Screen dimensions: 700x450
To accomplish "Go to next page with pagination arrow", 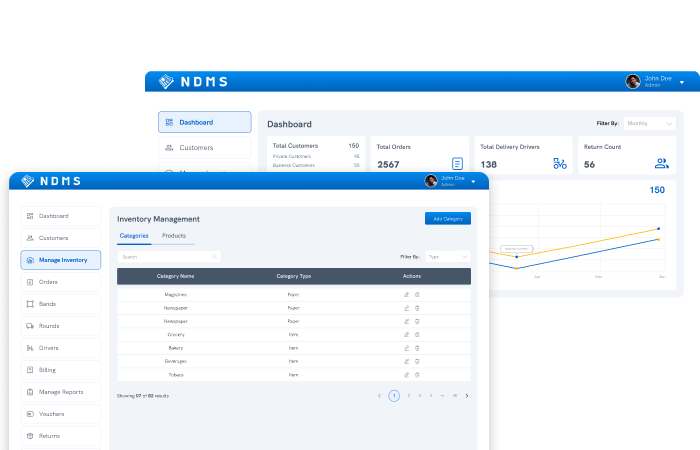I will 466,396.
